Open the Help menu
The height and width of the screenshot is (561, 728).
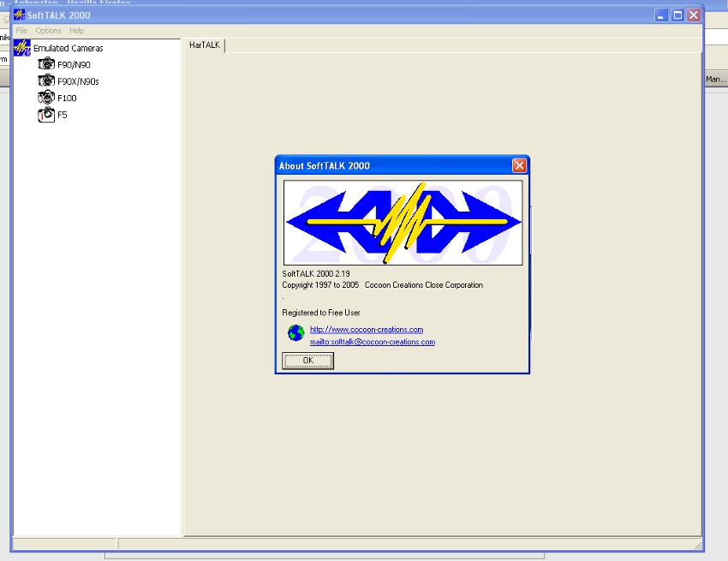click(76, 31)
